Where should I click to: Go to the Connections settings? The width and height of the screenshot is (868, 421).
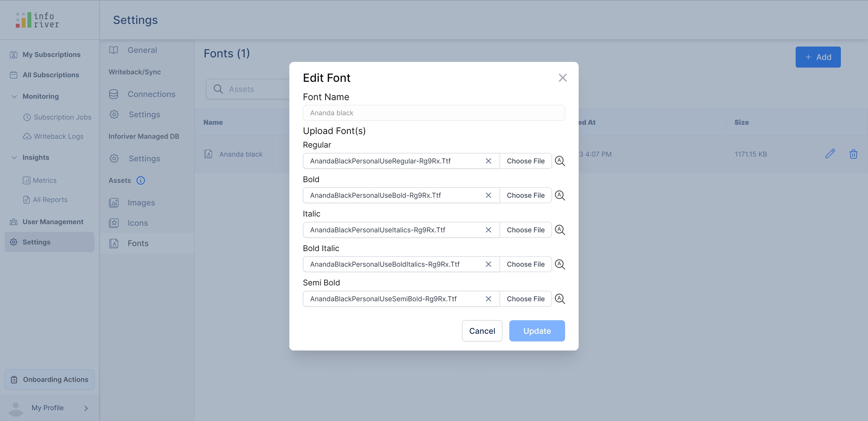point(151,94)
